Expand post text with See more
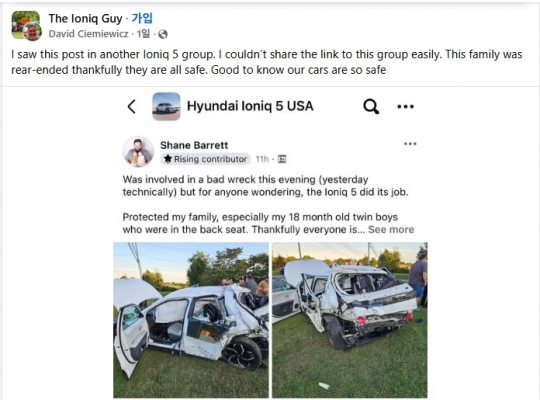This screenshot has height=400, width=540. (x=391, y=229)
